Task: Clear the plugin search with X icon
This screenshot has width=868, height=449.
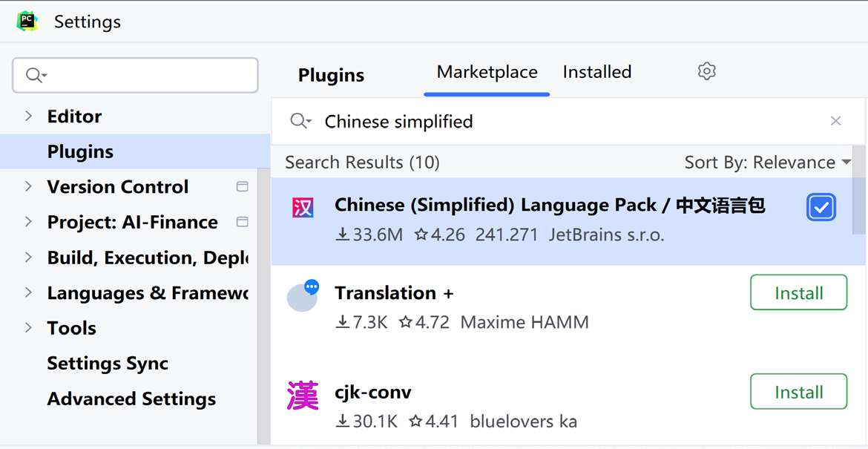Action: tap(835, 121)
